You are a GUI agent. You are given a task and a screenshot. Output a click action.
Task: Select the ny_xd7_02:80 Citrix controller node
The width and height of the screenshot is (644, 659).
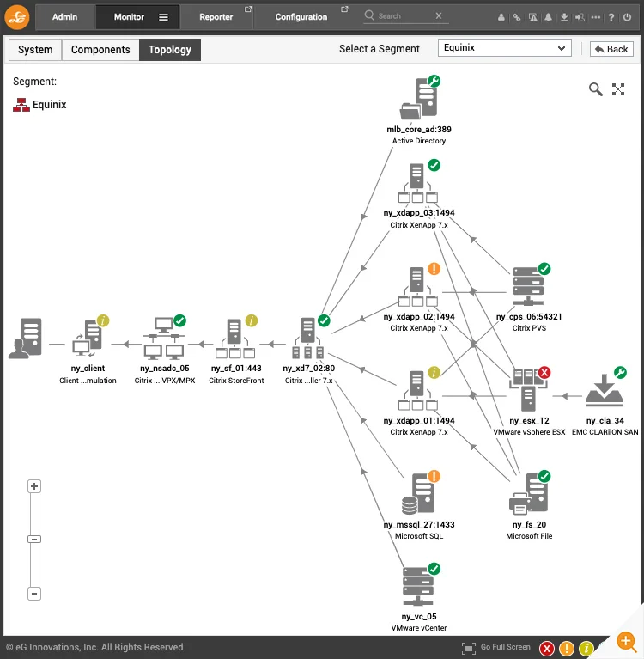click(308, 339)
